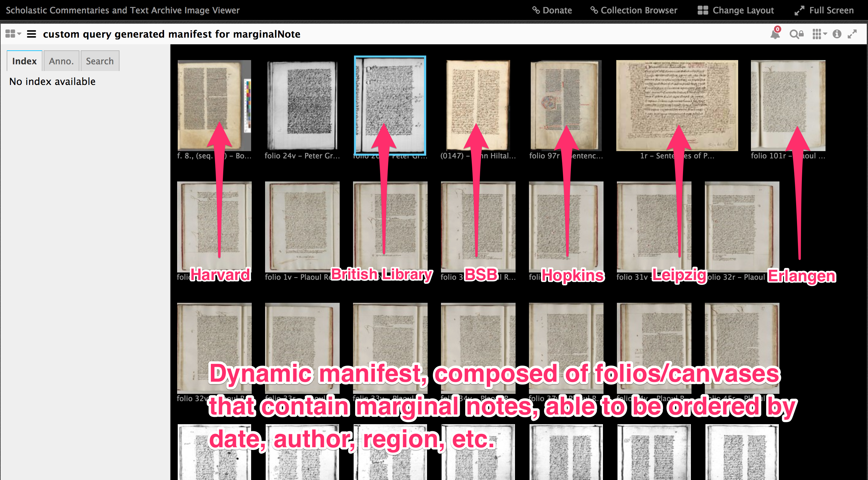Show manifest info with the info icon

point(837,34)
